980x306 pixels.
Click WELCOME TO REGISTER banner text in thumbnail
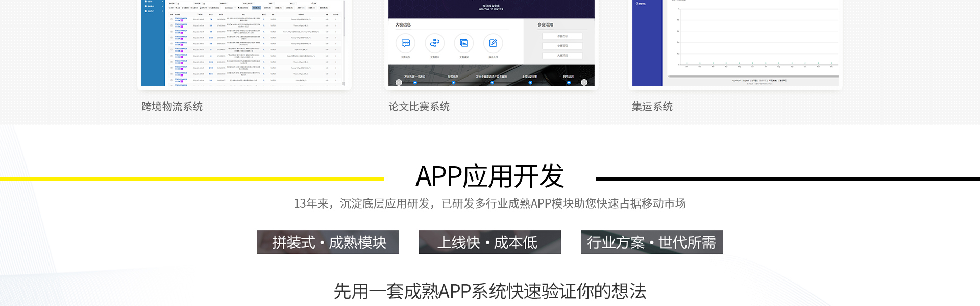[491, 9]
